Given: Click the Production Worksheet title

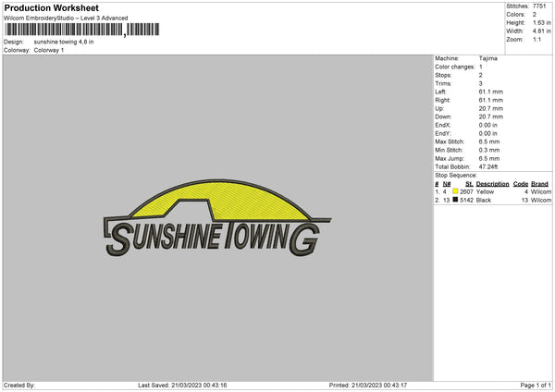Looking at the screenshot, I should click(x=51, y=8).
